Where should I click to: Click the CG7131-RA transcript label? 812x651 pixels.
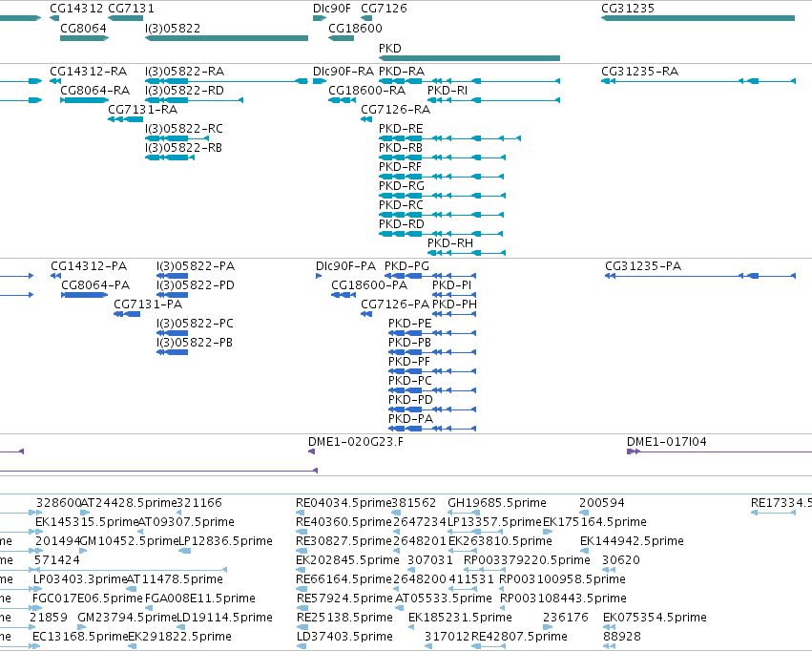click(x=142, y=109)
